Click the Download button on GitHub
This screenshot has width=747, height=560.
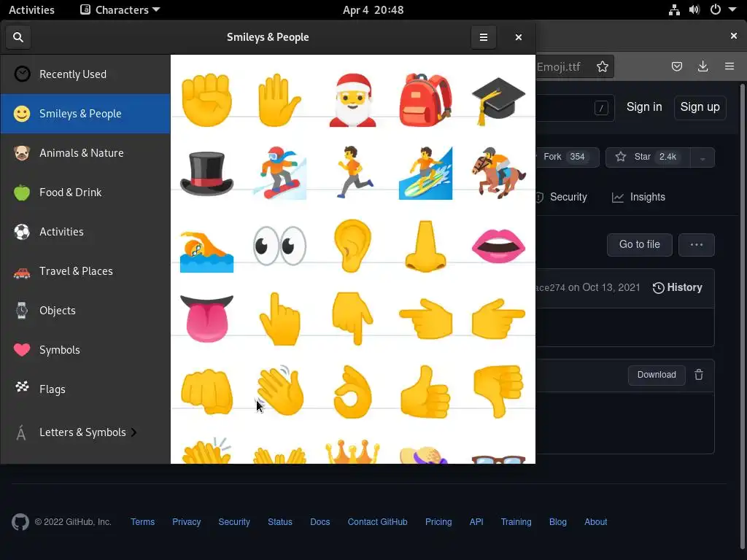coord(657,375)
